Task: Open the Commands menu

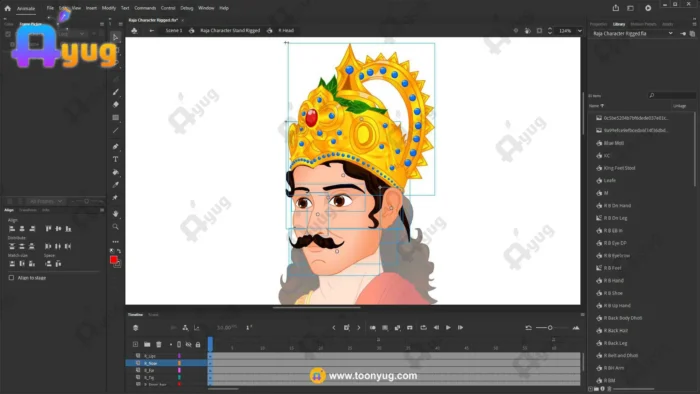Action: [145, 8]
